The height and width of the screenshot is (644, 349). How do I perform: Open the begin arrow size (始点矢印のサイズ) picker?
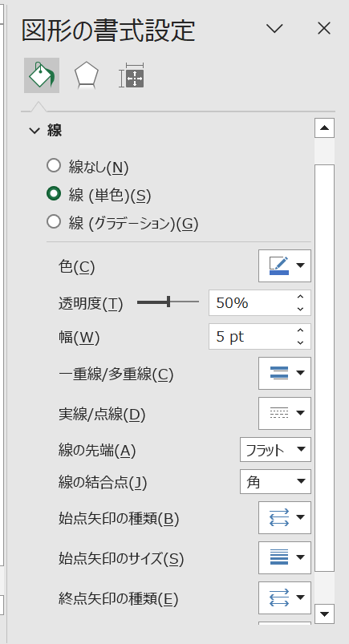285,557
